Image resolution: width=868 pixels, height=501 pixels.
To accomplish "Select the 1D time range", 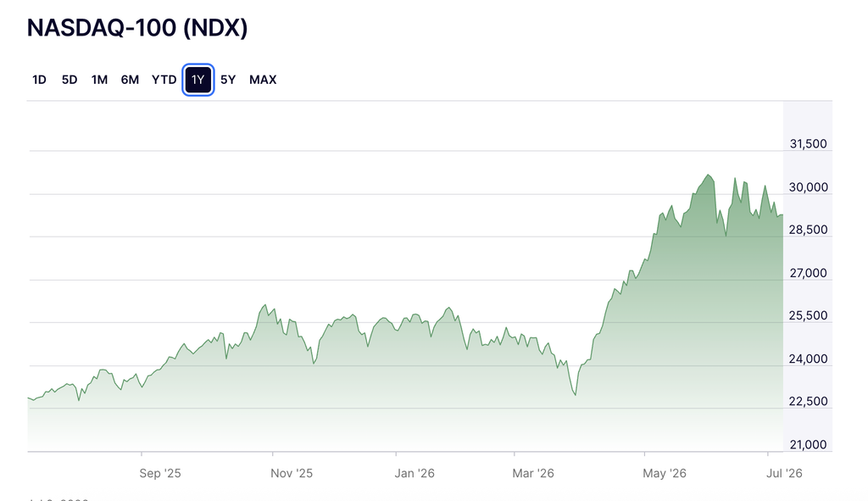I will click(x=39, y=80).
